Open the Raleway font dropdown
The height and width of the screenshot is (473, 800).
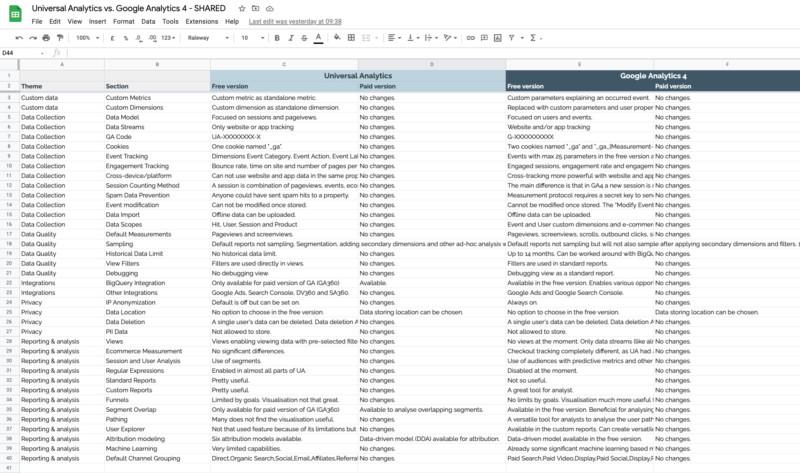208,38
